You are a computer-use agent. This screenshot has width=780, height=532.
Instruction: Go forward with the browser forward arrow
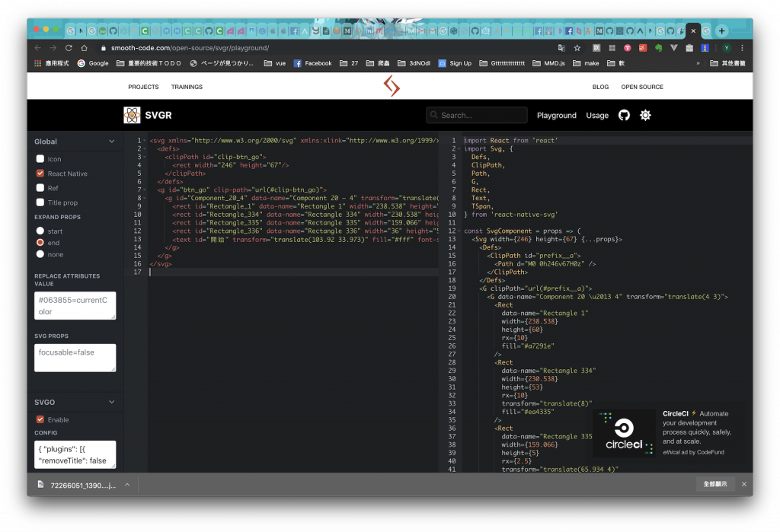coord(53,48)
